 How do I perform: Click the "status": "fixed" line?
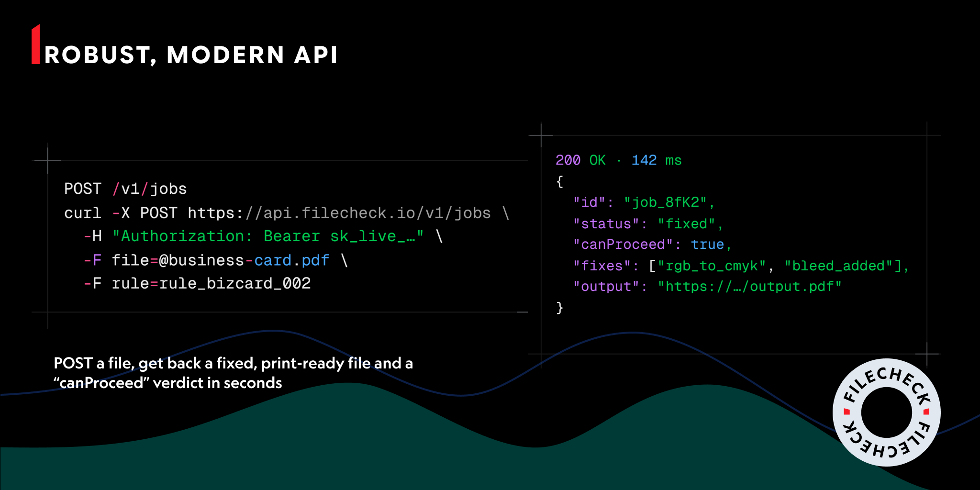(x=648, y=223)
